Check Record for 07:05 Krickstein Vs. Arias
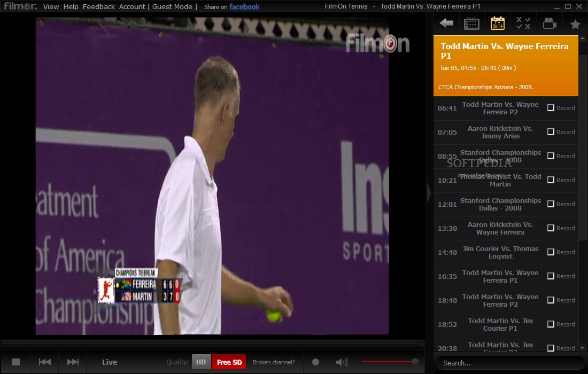The image size is (588, 374). (551, 132)
